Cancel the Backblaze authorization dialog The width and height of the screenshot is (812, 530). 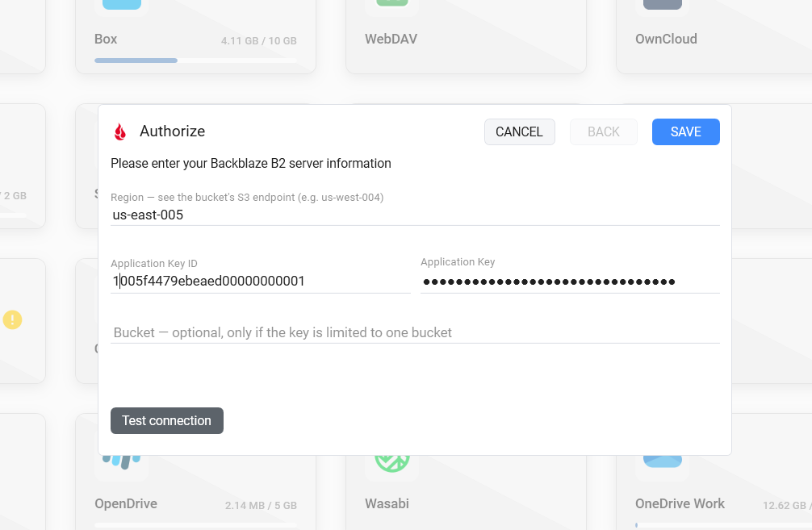click(520, 132)
